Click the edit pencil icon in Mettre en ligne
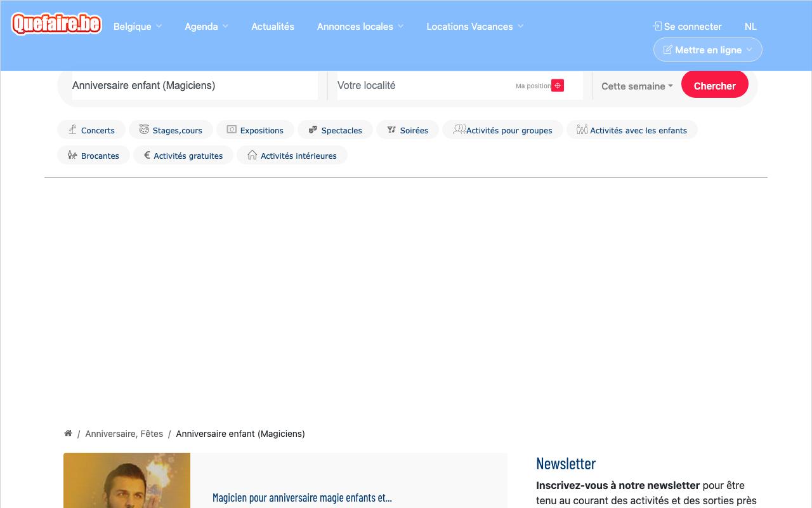The width and height of the screenshot is (812, 508). coord(667,50)
